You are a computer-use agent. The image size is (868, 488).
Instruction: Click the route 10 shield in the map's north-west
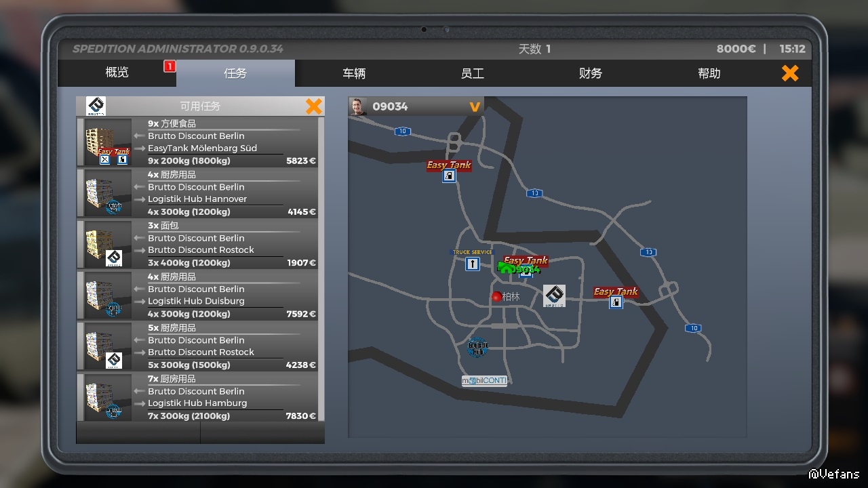click(x=403, y=131)
